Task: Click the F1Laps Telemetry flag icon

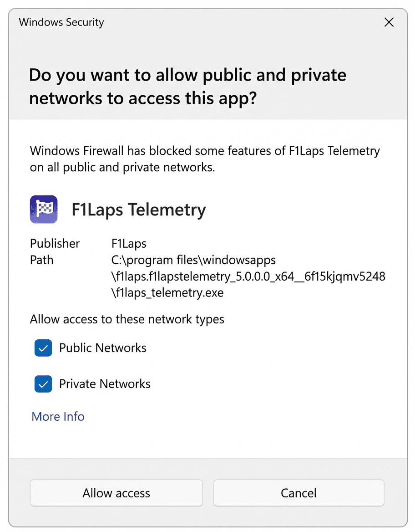Action: (x=43, y=209)
